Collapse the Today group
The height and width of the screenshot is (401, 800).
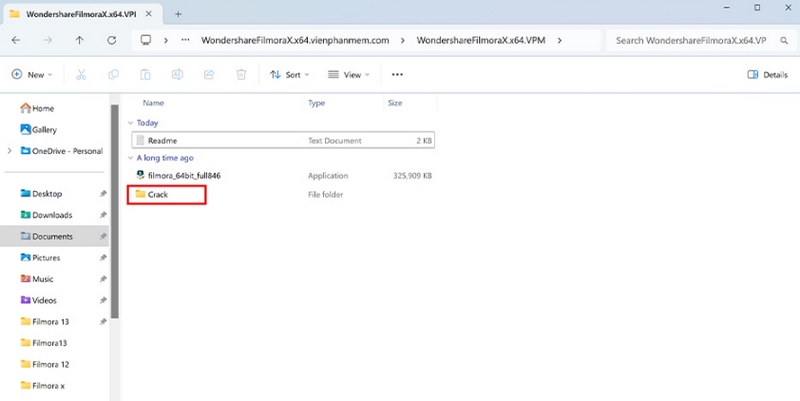[131, 123]
